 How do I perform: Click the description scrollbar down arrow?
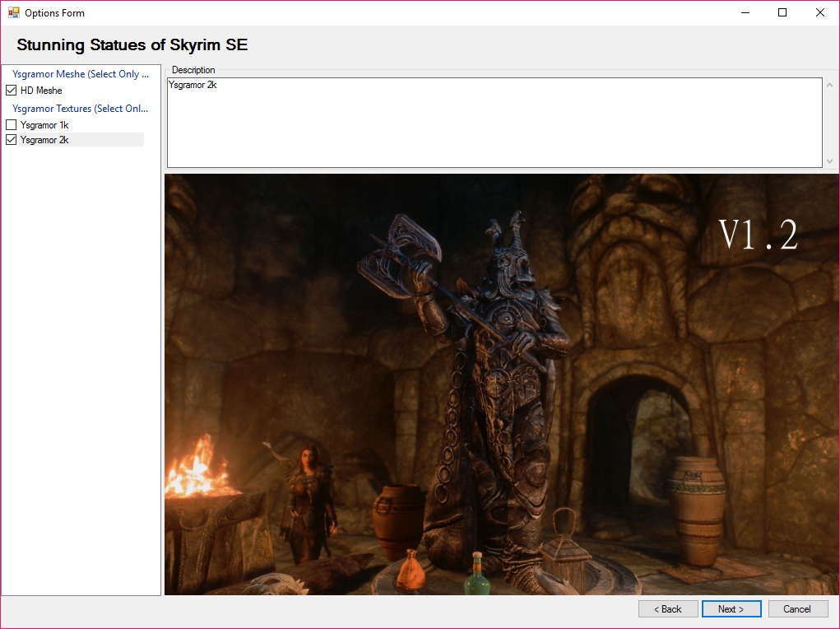pyautogui.click(x=830, y=161)
